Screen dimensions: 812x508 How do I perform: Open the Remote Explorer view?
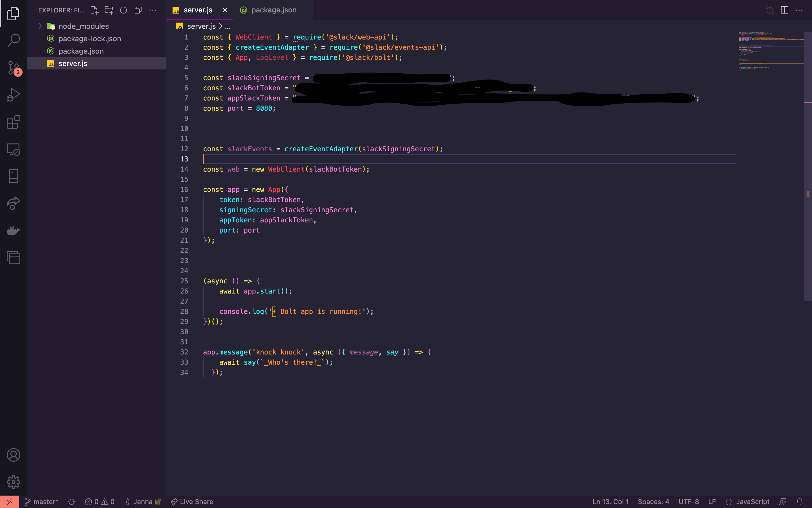click(14, 149)
